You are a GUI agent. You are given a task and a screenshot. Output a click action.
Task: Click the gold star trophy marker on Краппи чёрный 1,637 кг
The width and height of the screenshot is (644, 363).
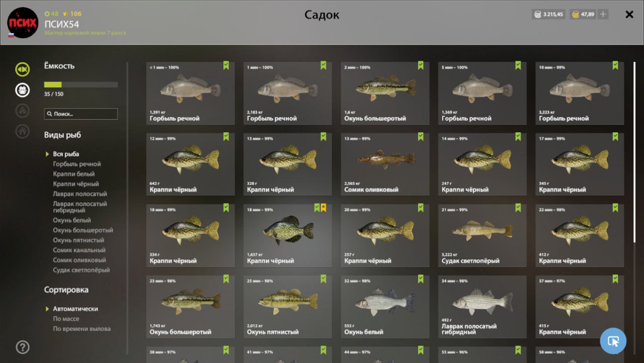324,208
